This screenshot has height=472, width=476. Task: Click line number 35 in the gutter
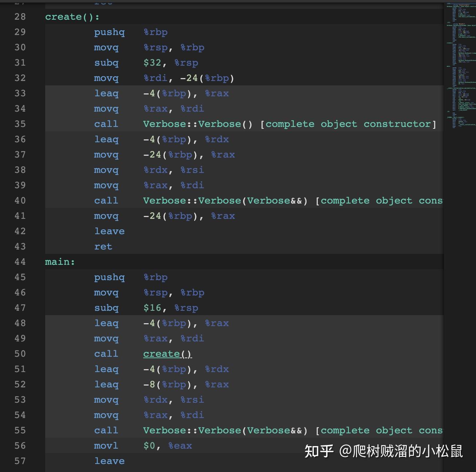[x=20, y=124]
